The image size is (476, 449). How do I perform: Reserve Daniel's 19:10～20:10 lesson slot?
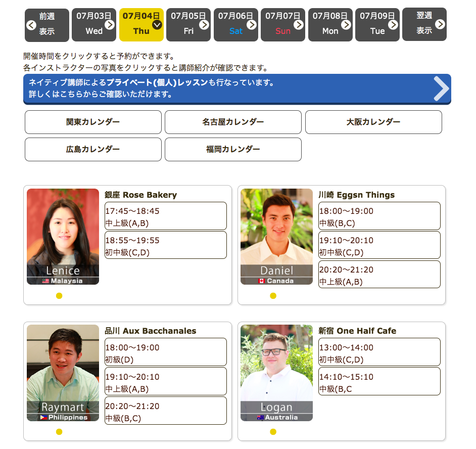379,246
